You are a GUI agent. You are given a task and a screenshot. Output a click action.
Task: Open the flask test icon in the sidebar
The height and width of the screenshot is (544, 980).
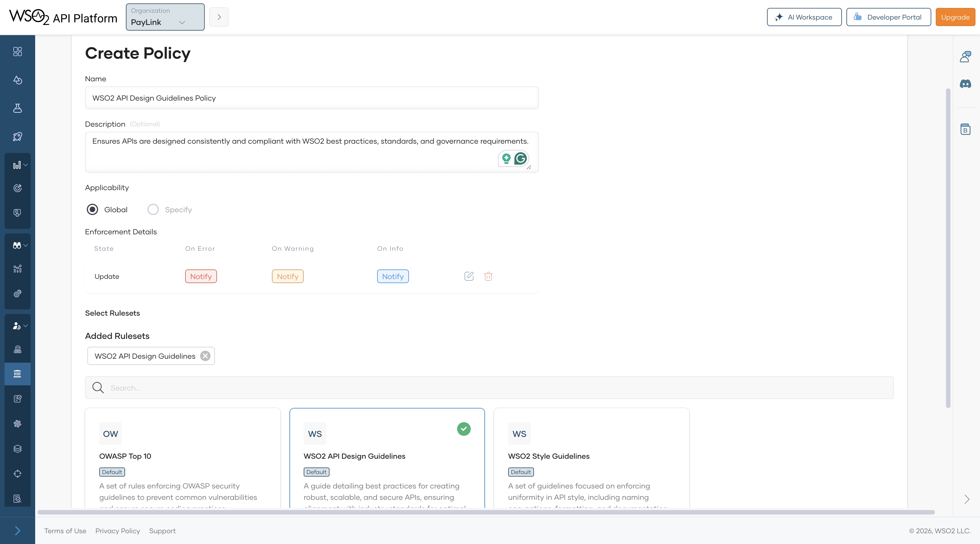(18, 108)
